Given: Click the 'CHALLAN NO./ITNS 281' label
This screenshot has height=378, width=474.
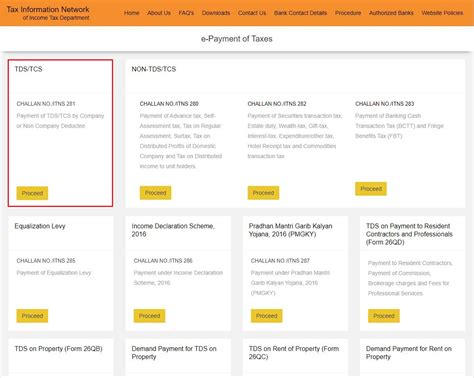Looking at the screenshot, I should (46, 104).
